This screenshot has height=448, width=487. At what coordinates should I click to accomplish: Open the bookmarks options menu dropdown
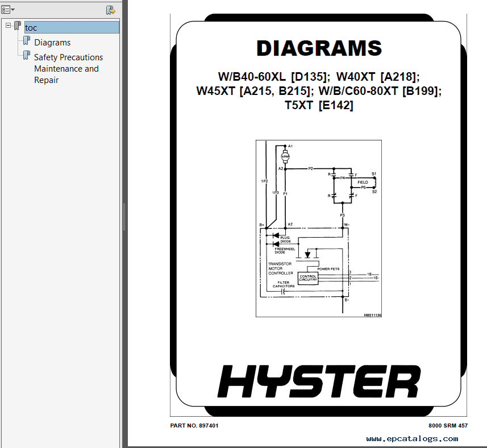(x=7, y=10)
